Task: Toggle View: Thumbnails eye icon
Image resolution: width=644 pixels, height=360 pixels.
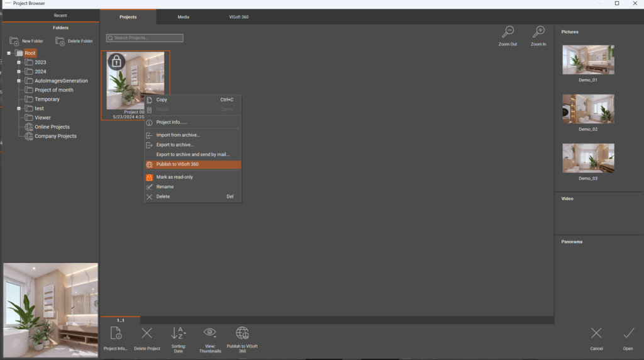Action: click(210, 332)
